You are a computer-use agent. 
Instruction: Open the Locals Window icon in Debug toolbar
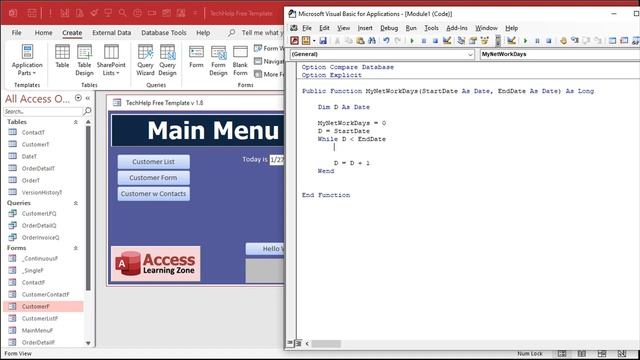point(612,40)
